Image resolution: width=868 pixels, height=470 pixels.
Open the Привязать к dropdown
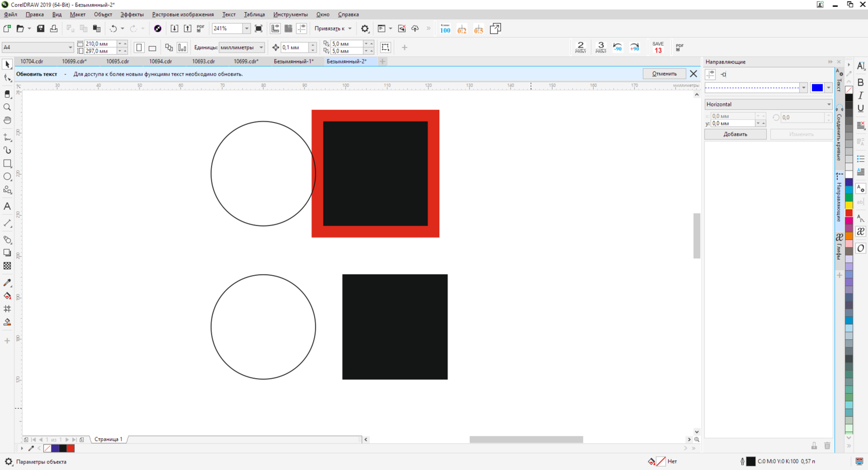[x=333, y=28]
